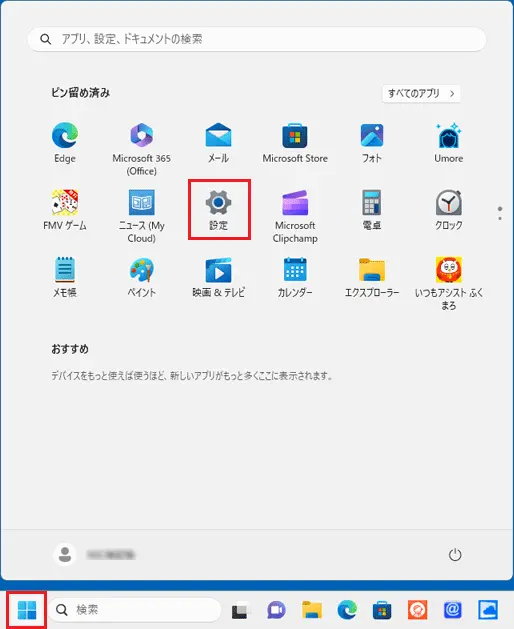Launch FMV ゲーム
The image size is (514, 629).
[65, 209]
